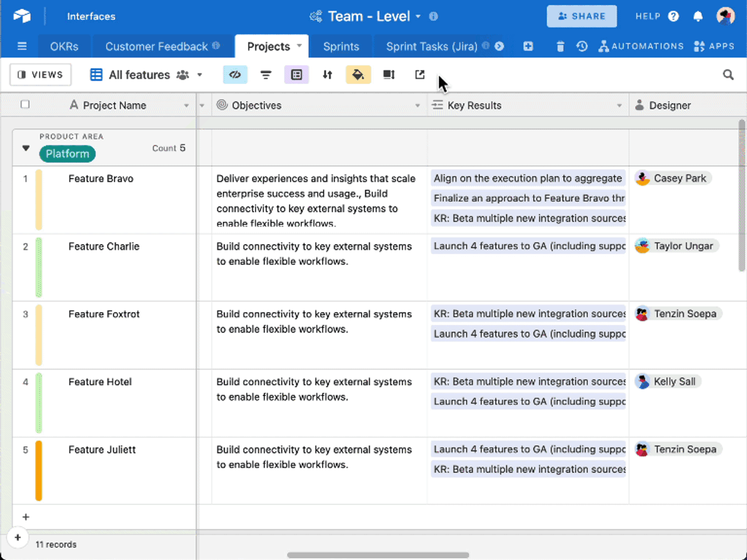This screenshot has width=747, height=560.
Task: Click the Platform product area tag
Action: (x=67, y=154)
